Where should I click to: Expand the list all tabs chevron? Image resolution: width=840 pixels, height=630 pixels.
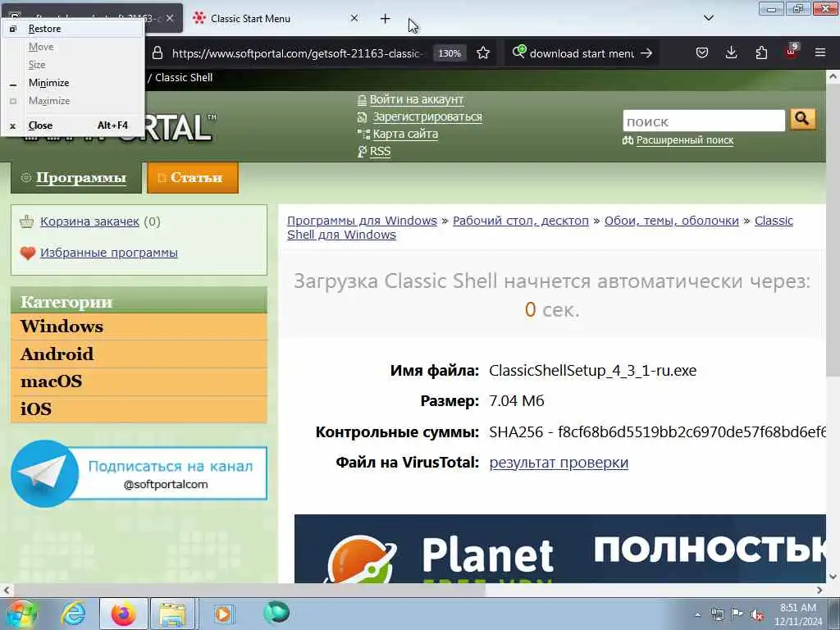point(708,18)
